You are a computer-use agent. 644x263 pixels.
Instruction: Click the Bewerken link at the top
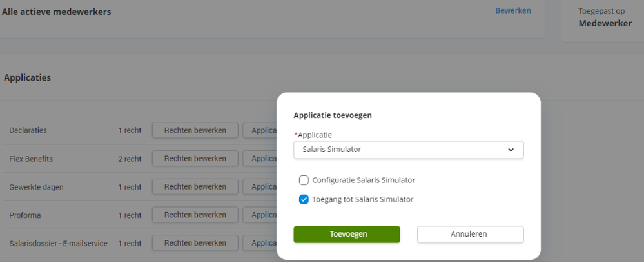coord(513,10)
